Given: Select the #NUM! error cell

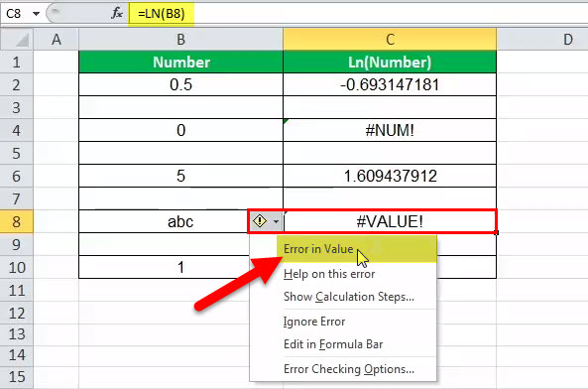Looking at the screenshot, I should (x=390, y=131).
